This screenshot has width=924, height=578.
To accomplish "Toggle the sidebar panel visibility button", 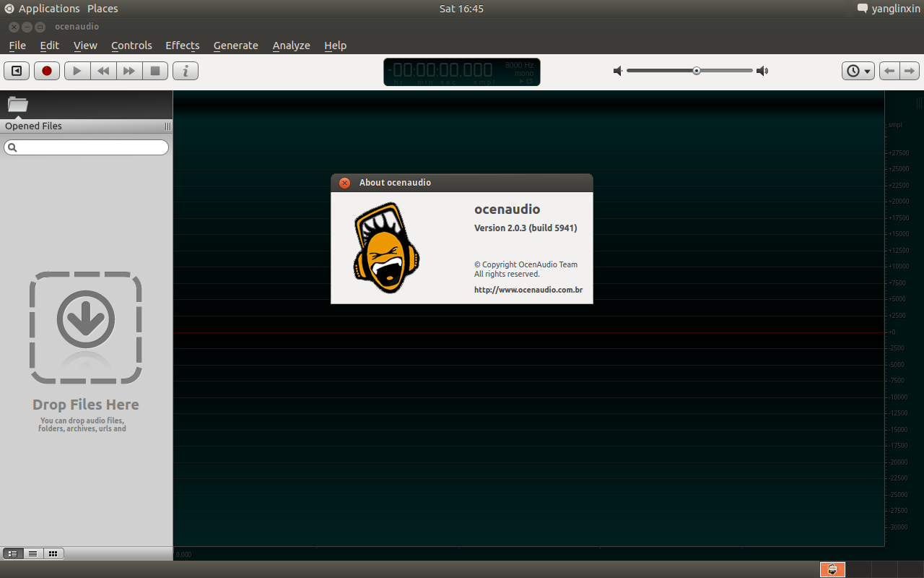I will click(16, 71).
